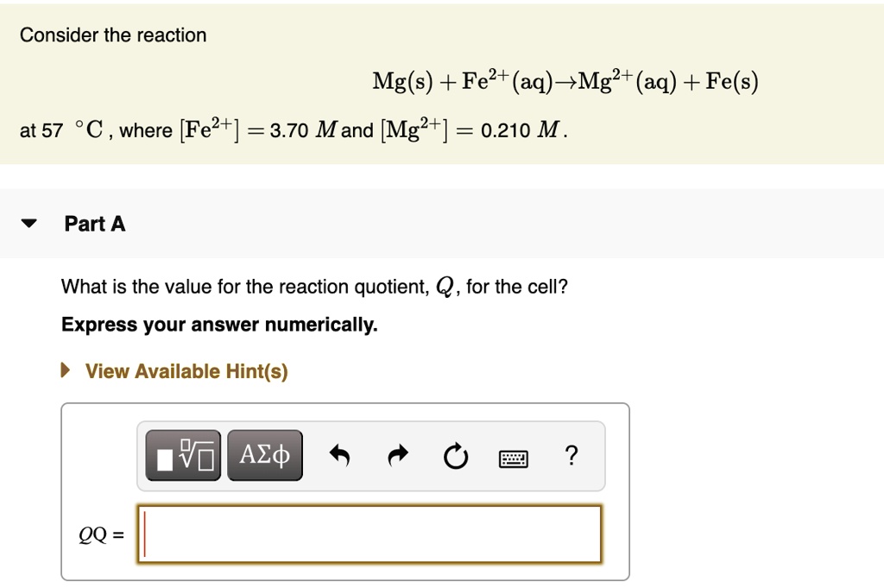Collapse the Part A section triangle

pyautogui.click(x=28, y=223)
